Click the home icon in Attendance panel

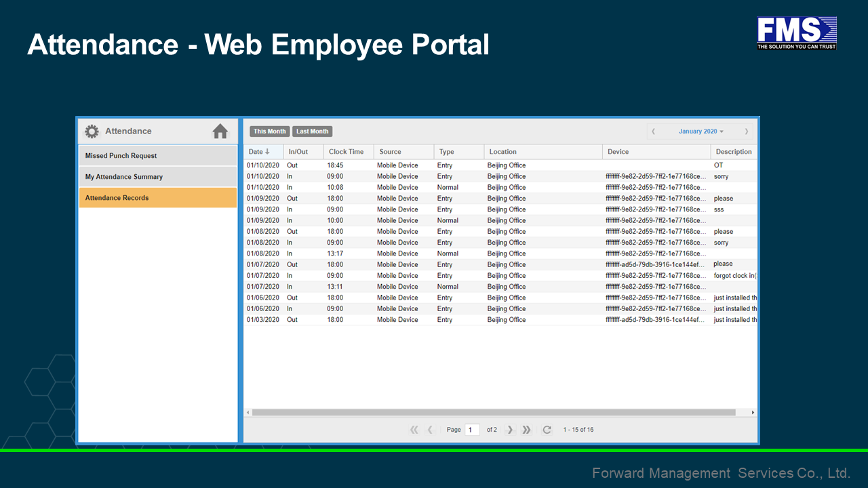[x=220, y=131]
